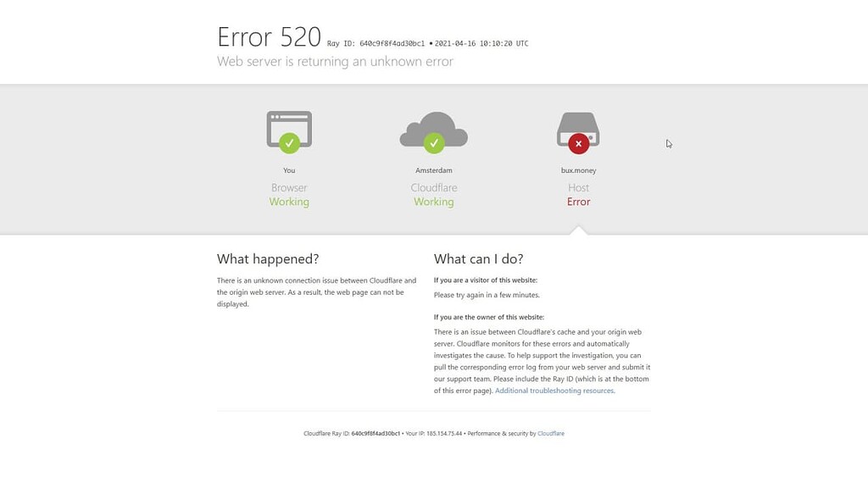868x477 pixels.
Task: Click the Amsterdam location label
Action: click(x=434, y=170)
